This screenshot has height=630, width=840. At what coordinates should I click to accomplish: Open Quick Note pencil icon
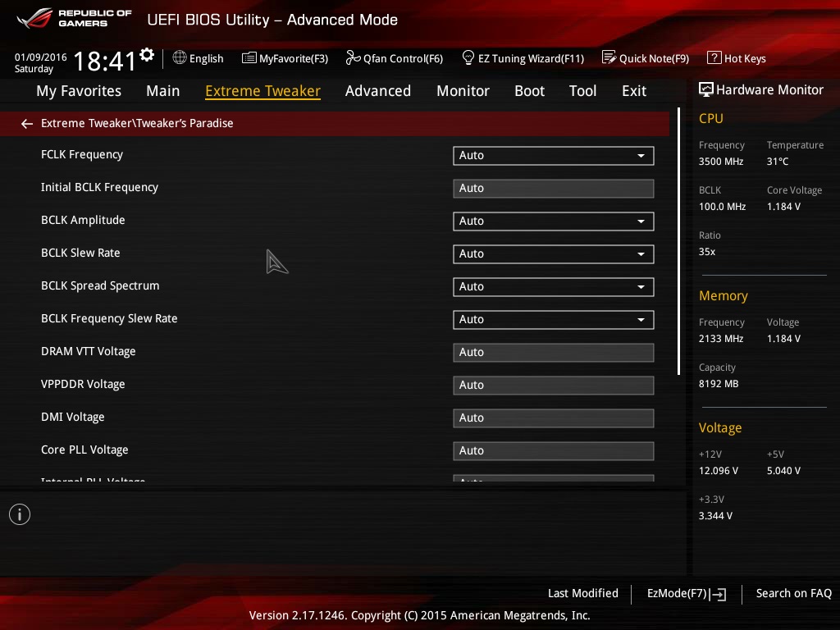[609, 57]
